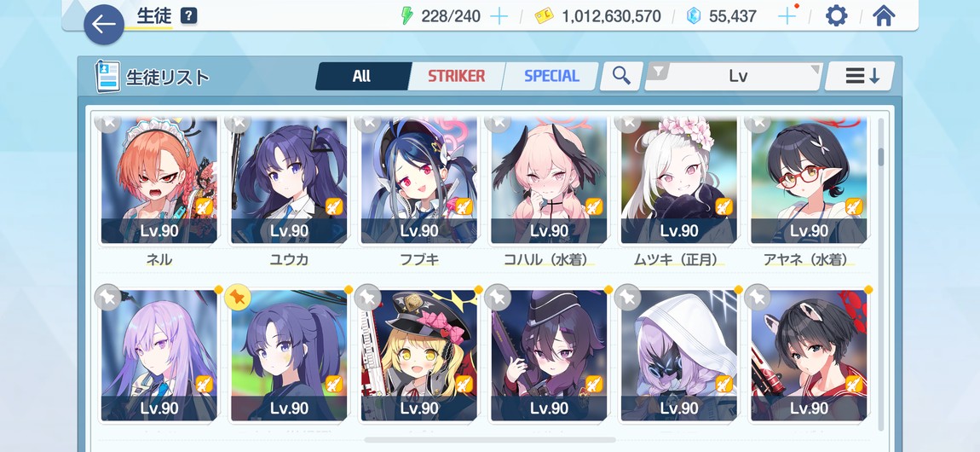Image resolution: width=980 pixels, height=452 pixels.
Task: Switch to the STRIKER tab
Action: point(456,76)
